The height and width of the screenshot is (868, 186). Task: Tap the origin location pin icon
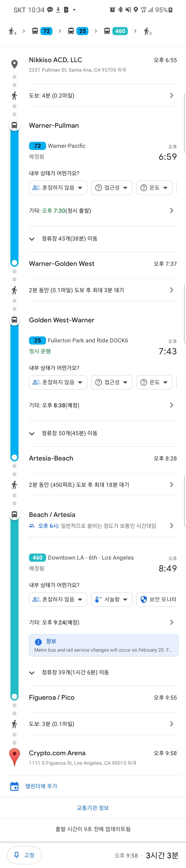pos(14,64)
